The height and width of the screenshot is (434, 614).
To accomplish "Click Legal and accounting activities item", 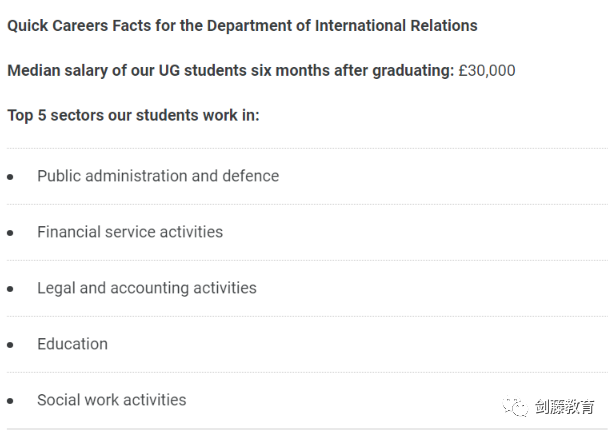I will click(147, 288).
